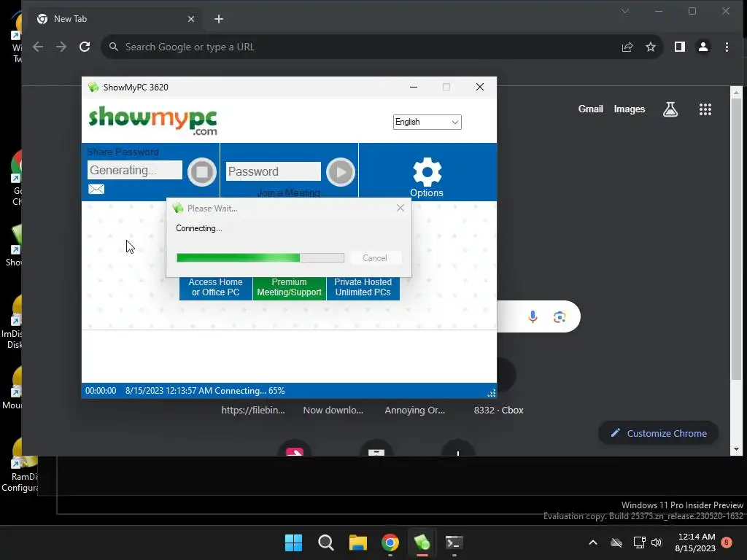The height and width of the screenshot is (560, 747).
Task: Open Chrome tab search chevron
Action: tap(625, 11)
